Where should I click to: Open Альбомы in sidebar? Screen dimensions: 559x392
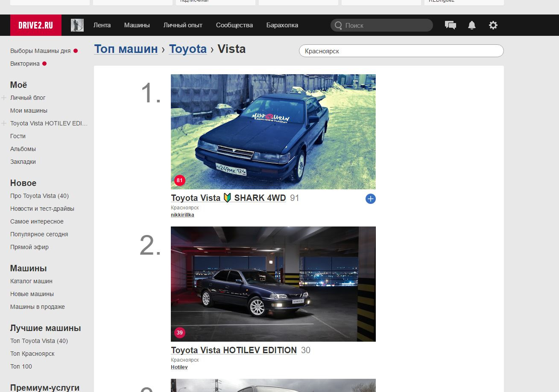point(23,149)
